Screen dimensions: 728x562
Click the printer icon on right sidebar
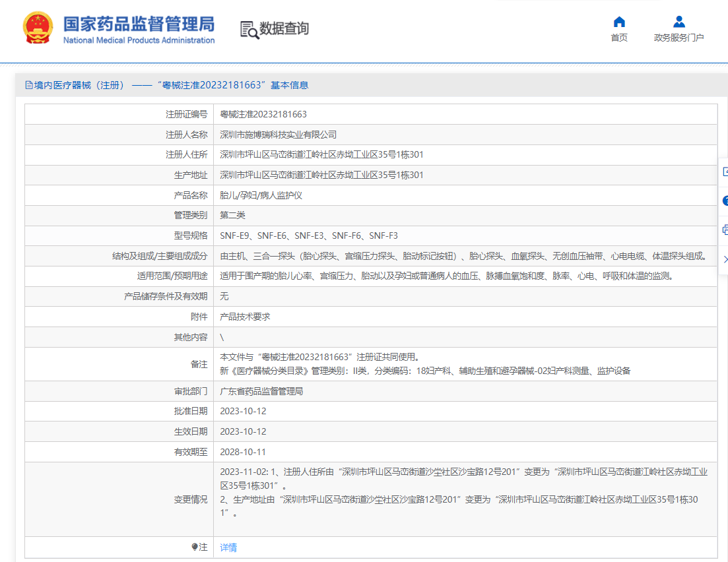(725, 230)
